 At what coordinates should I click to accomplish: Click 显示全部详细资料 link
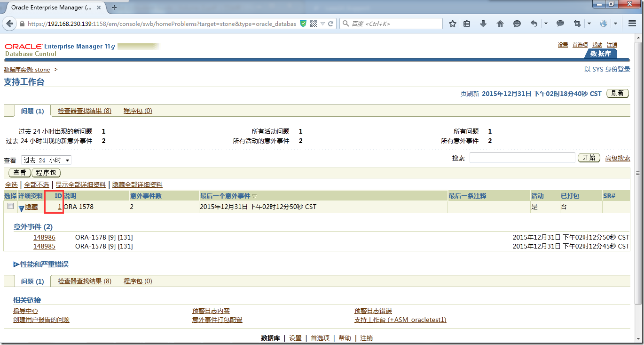[x=81, y=185]
